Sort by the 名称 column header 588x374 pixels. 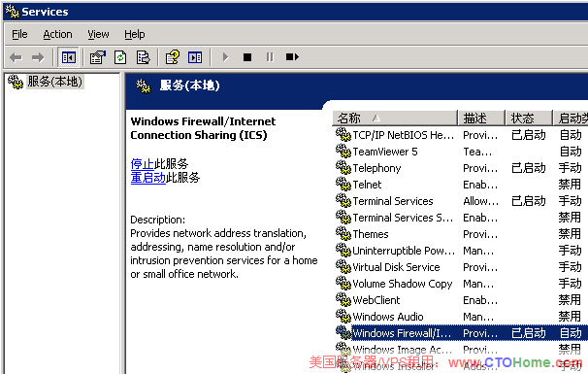(395, 118)
